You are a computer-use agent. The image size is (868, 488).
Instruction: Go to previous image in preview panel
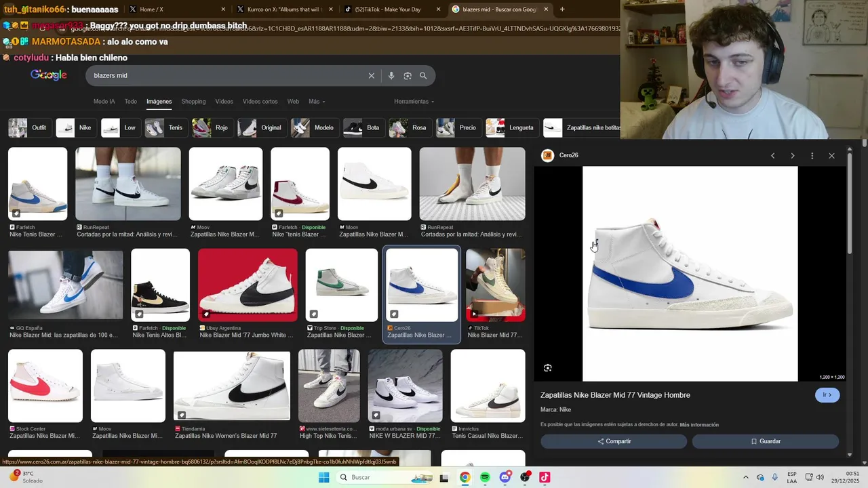click(772, 156)
